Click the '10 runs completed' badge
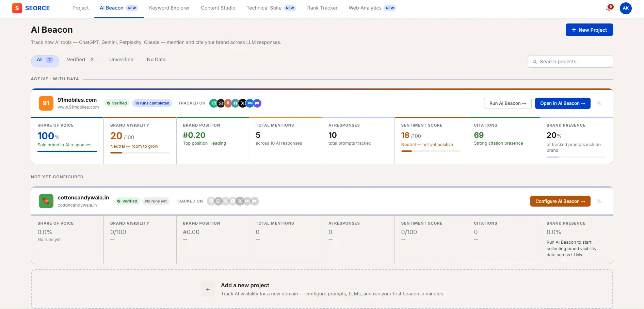Image resolution: width=644 pixels, height=309 pixels. coord(152,103)
